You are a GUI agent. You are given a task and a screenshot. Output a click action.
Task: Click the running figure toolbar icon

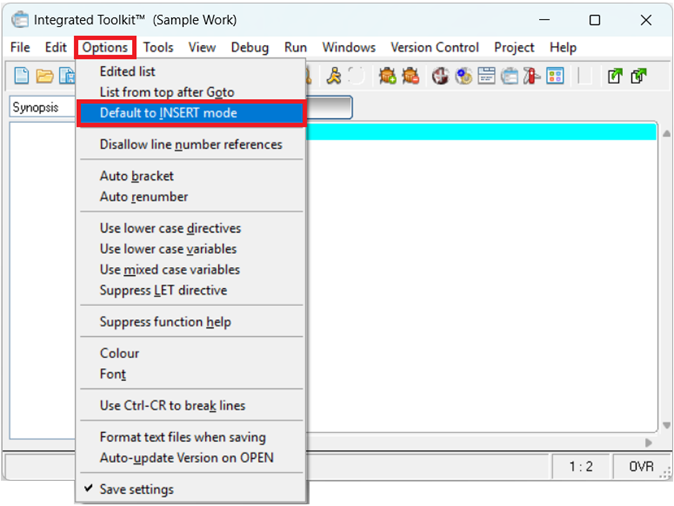[334, 76]
